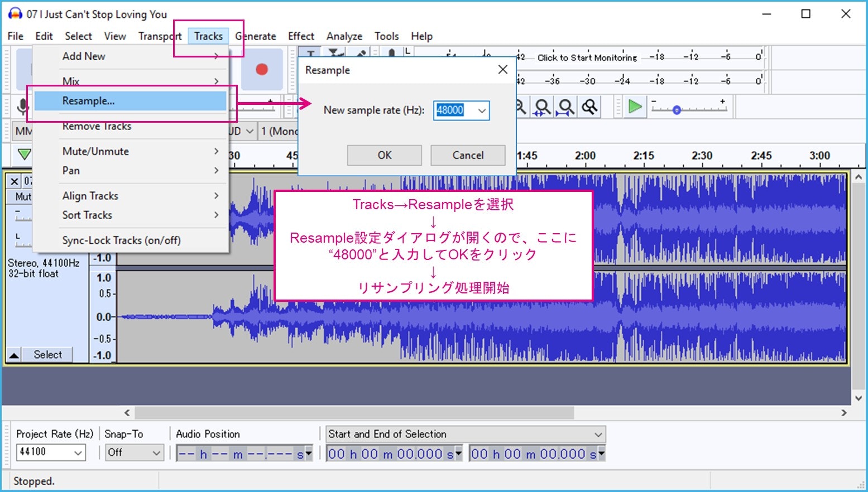Open the New sample rate dropdown
868x492 pixels.
[481, 110]
